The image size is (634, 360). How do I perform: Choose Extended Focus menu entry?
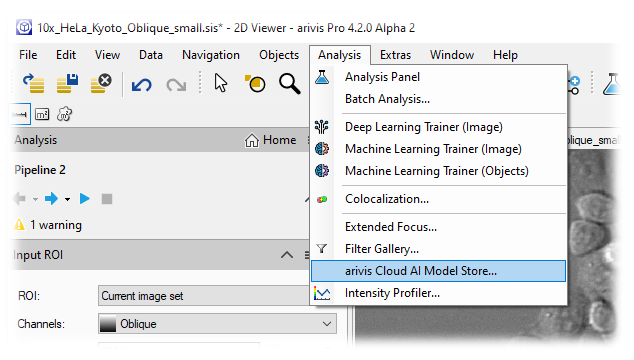pyautogui.click(x=439, y=227)
